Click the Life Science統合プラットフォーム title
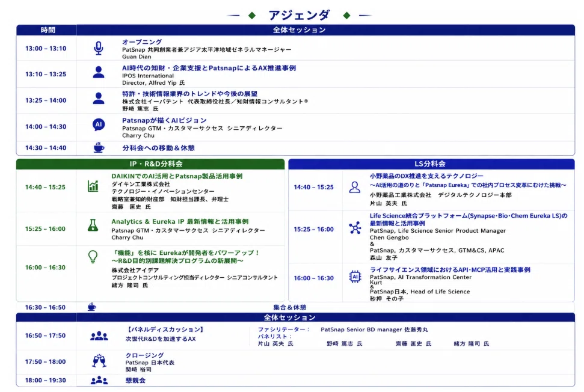 pos(469,219)
